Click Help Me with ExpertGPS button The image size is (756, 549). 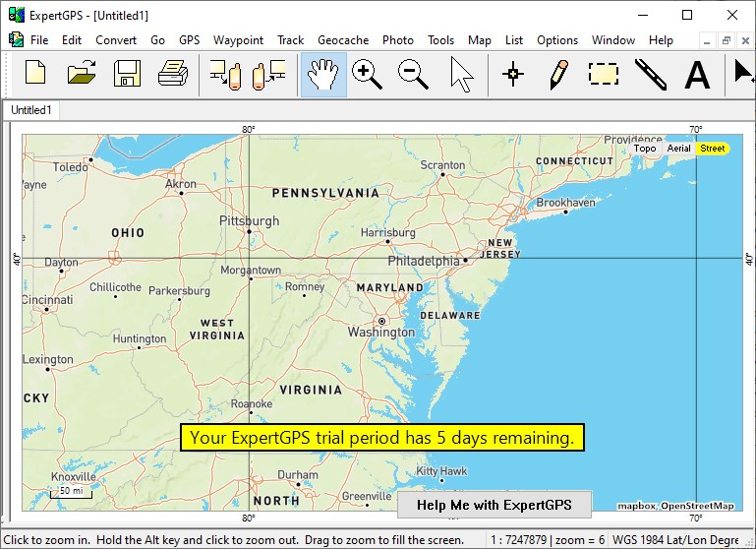494,505
